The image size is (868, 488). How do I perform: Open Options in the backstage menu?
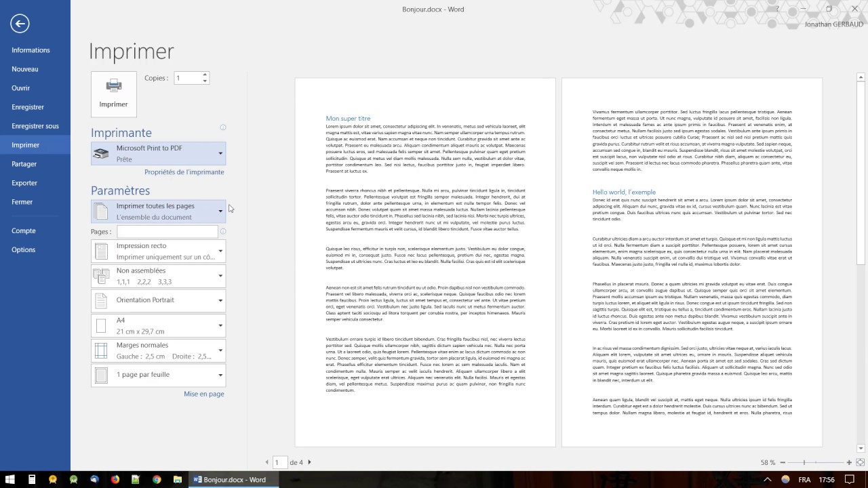click(35, 250)
